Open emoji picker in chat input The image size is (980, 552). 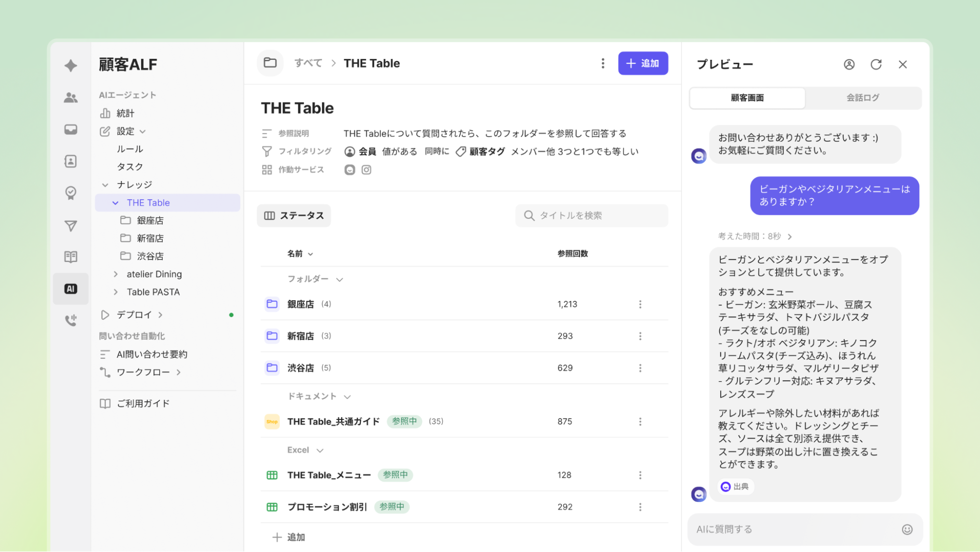tap(907, 529)
